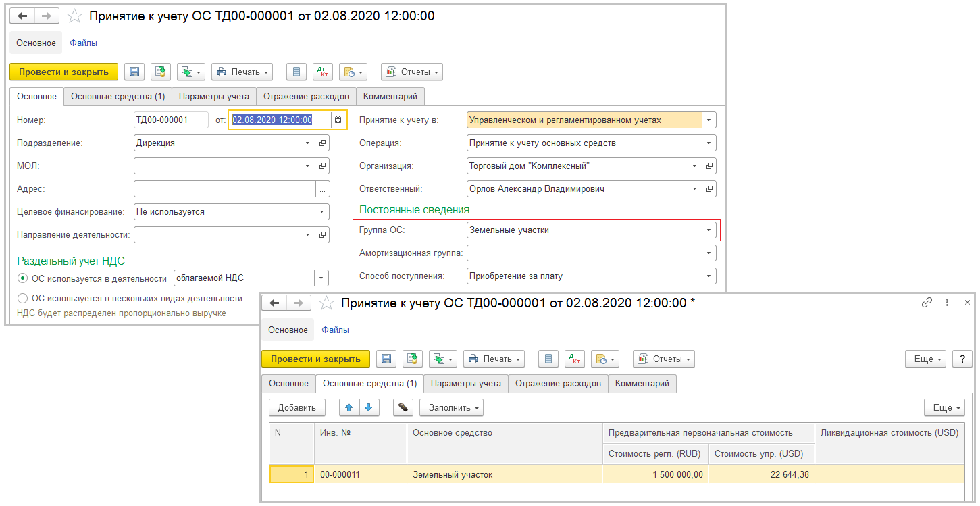Select Земельный участок cell in table
980x506 pixels.
tap(505, 474)
